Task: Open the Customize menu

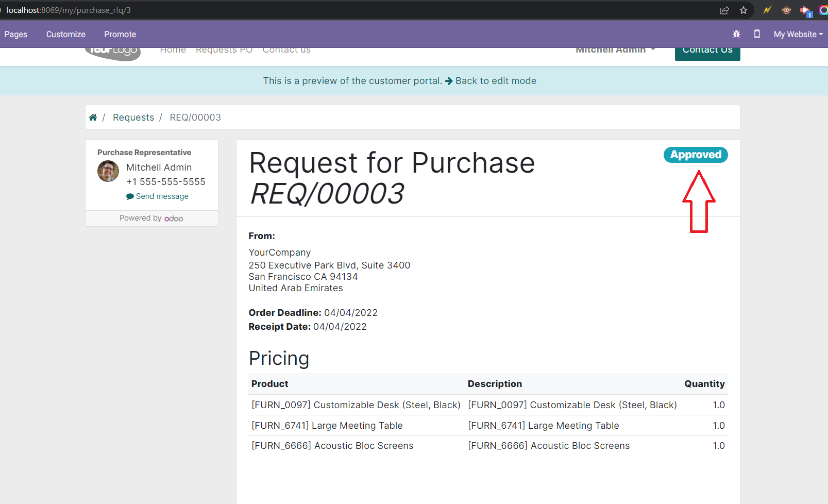Action: click(66, 34)
